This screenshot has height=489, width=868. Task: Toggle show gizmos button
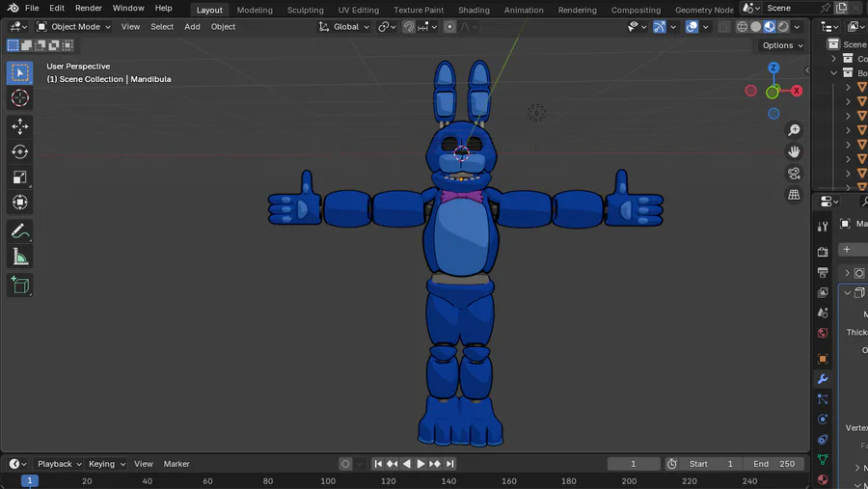660,27
